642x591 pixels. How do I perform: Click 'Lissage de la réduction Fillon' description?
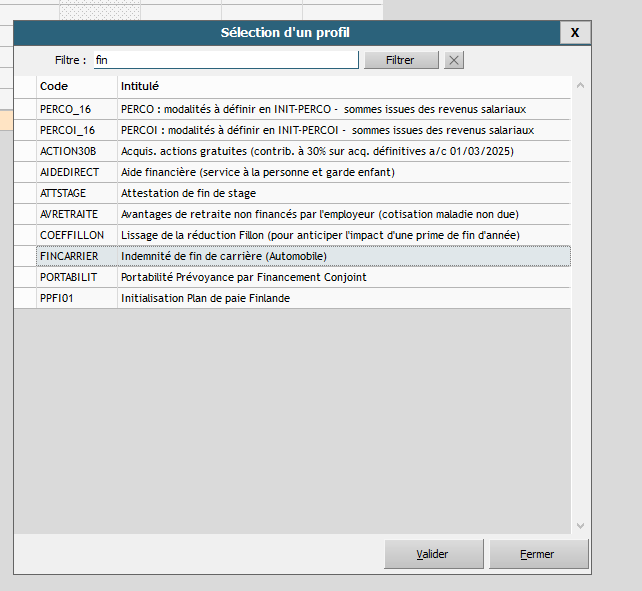coord(321,235)
